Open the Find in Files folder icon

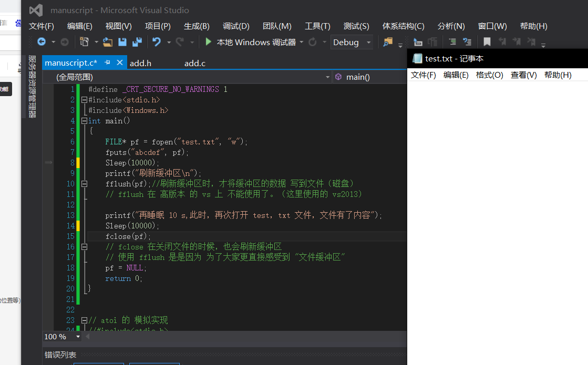pos(388,42)
